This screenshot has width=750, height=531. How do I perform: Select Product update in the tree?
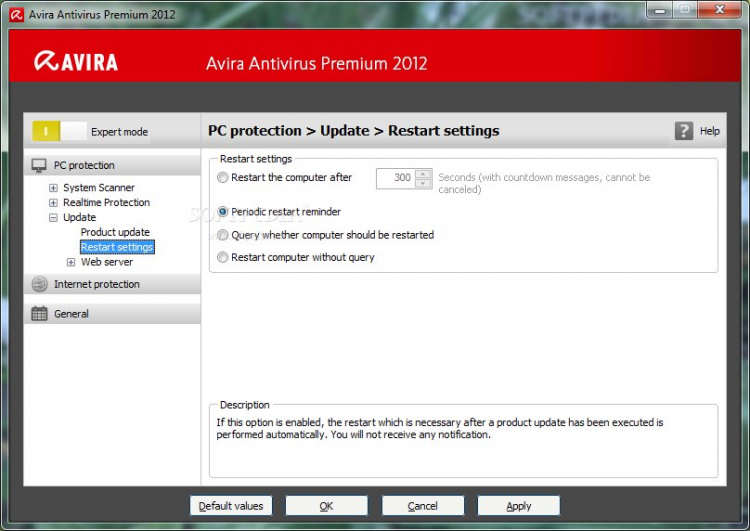pos(115,232)
